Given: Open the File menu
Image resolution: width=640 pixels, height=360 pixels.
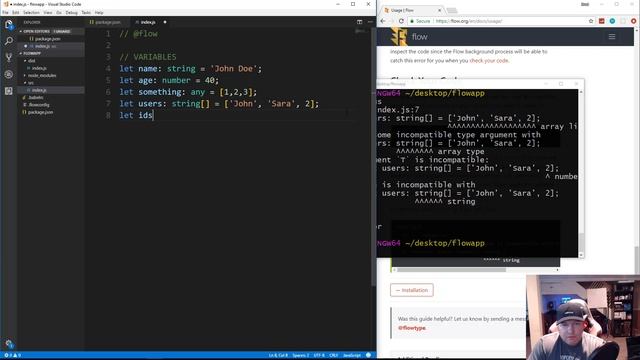Looking at the screenshot, I should tap(5, 13).
